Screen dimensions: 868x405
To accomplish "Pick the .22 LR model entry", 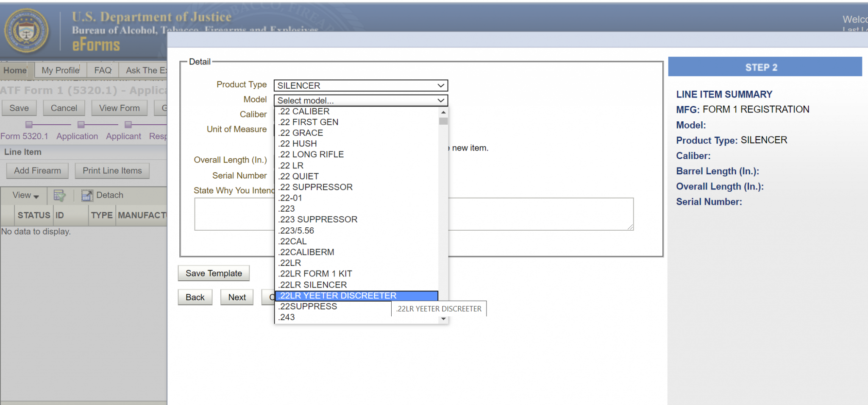I will [356, 165].
